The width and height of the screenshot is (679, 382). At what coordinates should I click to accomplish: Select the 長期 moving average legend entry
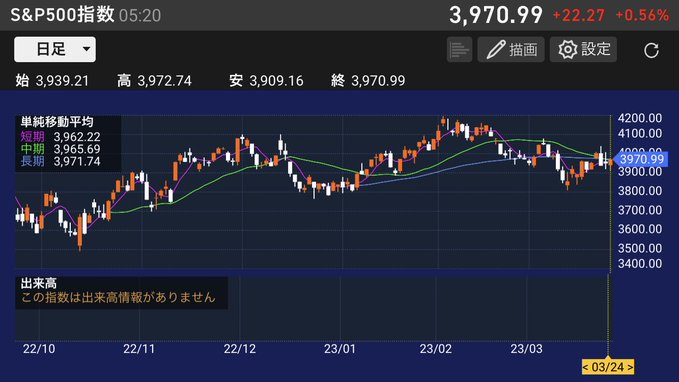(61, 162)
